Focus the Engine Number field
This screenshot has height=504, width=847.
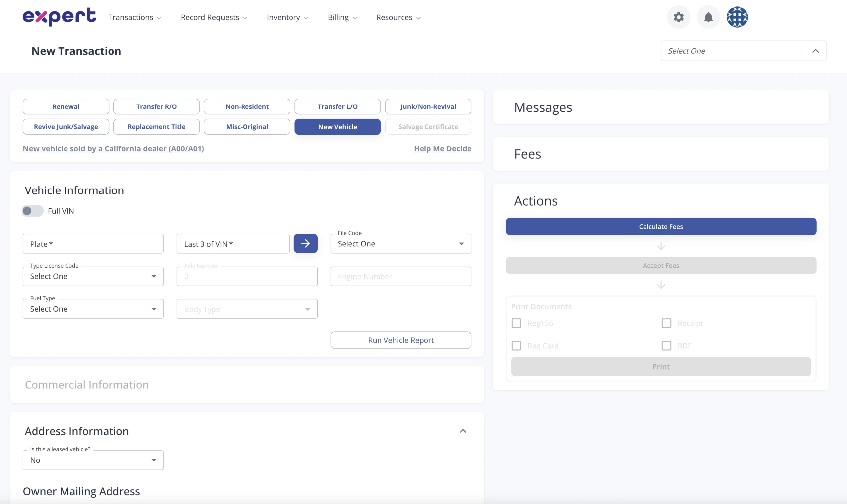(x=401, y=276)
